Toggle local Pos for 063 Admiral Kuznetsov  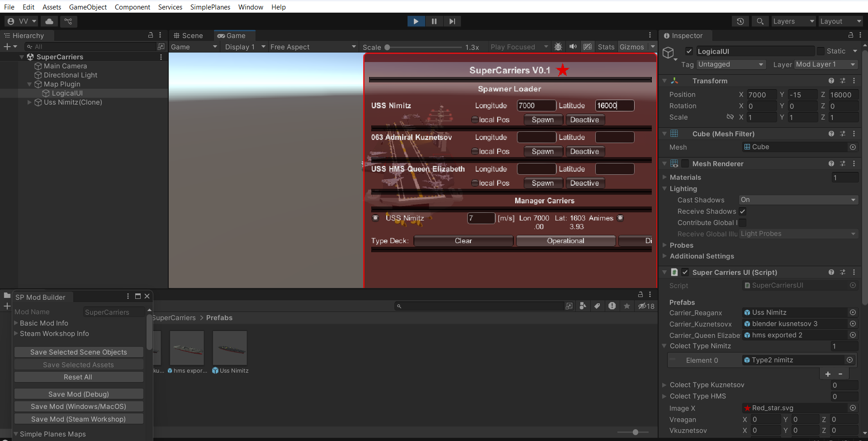[474, 151]
